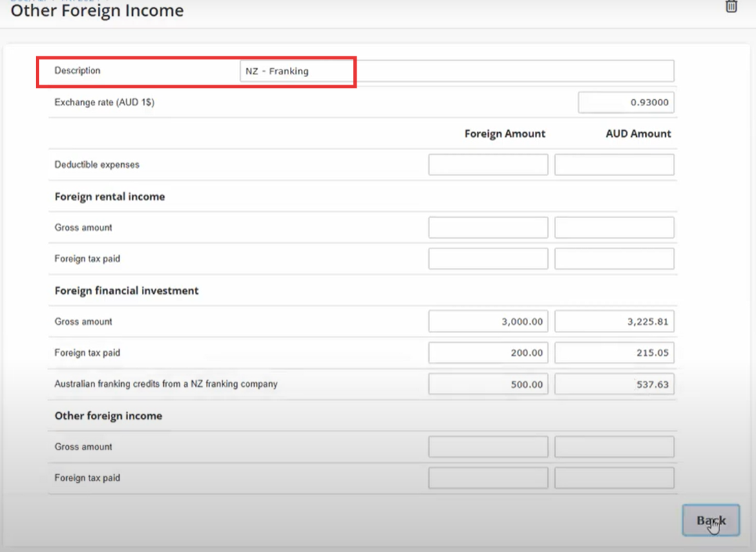756x552 pixels.
Task: Delete this entry with the trash icon
Action: [731, 6]
